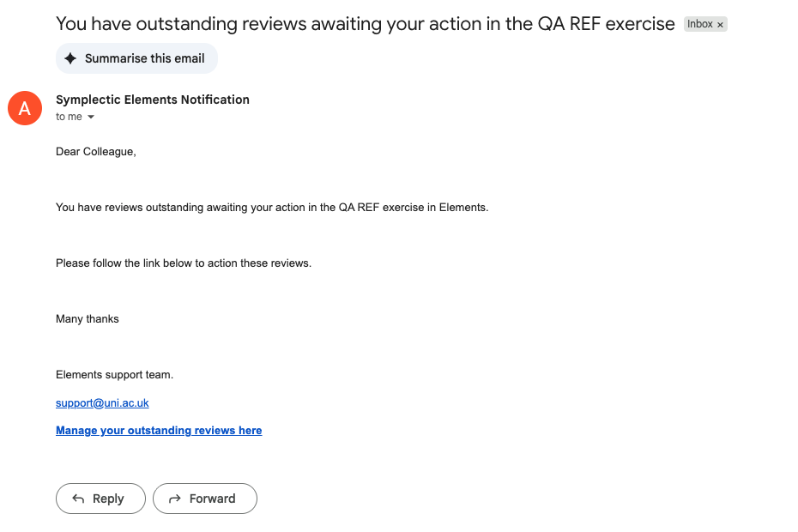Reply to this email
798x532 pixels.
pyautogui.click(x=99, y=499)
